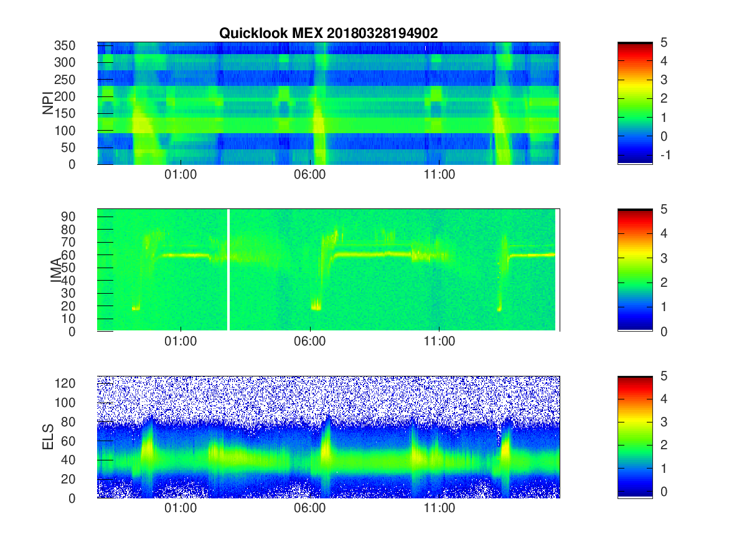Click the ELS spectrogram plot area
The height and width of the screenshot is (560, 747).
(x=329, y=437)
